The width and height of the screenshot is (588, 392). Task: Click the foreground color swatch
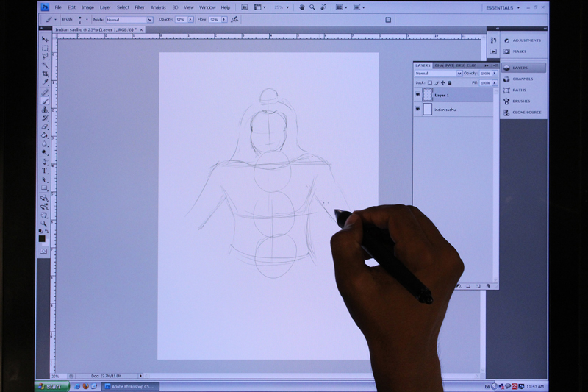pos(42,238)
